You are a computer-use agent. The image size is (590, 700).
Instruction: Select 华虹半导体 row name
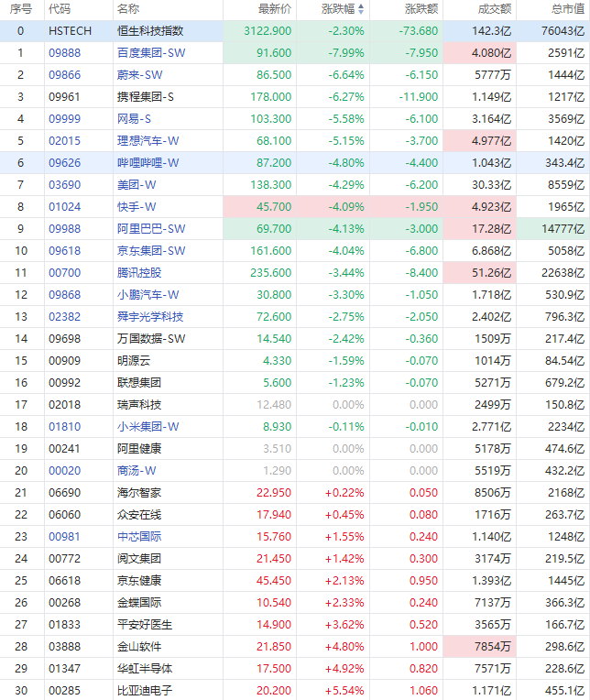click(x=145, y=668)
